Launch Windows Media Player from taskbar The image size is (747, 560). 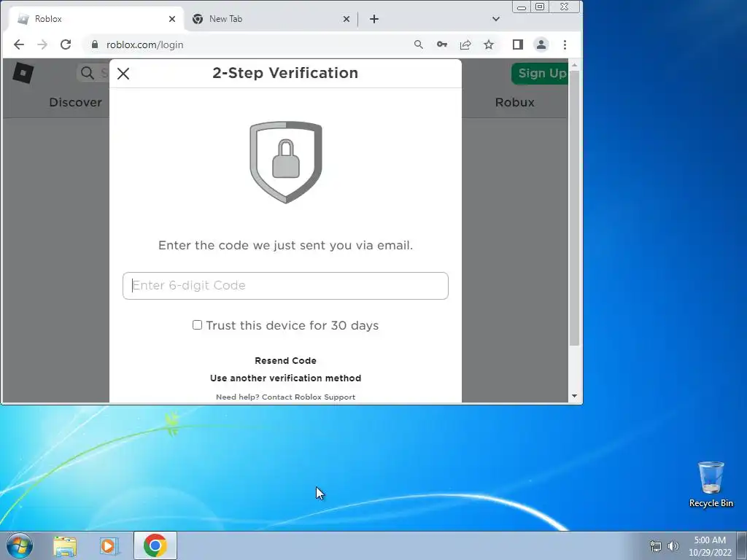click(109, 545)
